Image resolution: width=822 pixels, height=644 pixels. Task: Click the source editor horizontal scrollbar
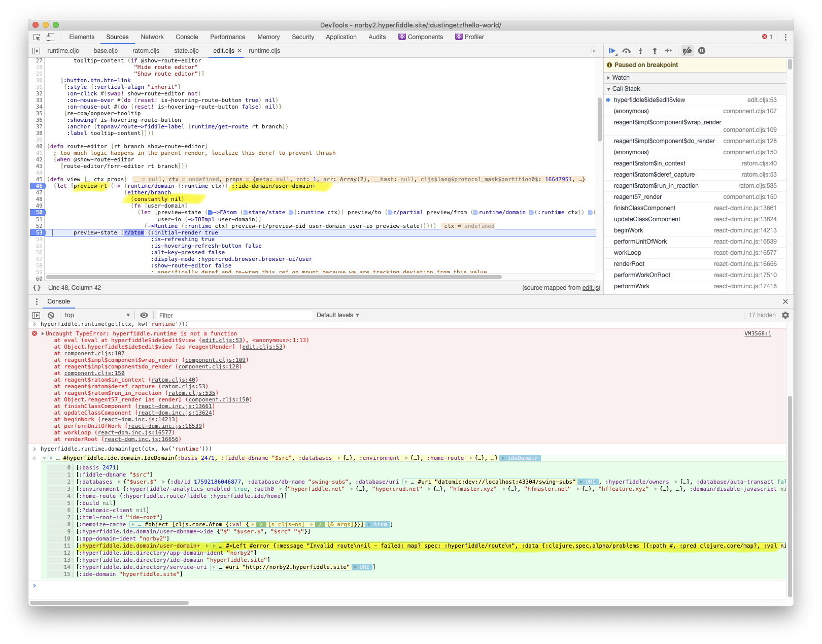click(274, 277)
